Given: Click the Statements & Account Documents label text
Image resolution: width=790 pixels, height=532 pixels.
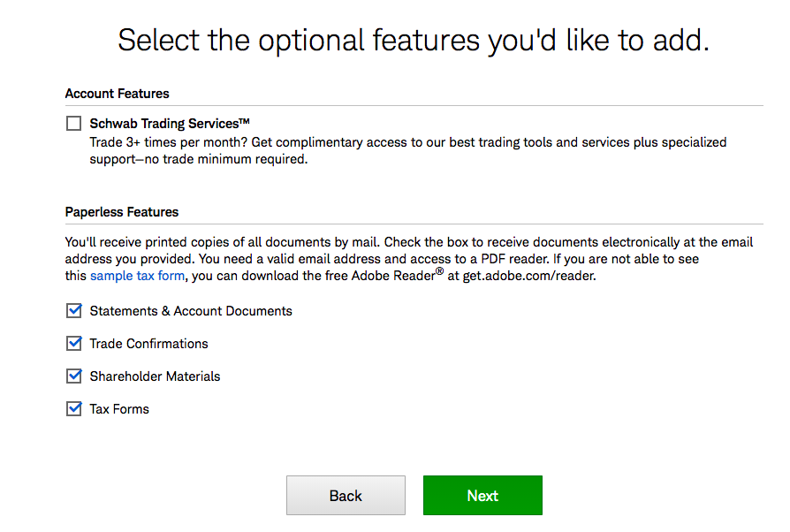Looking at the screenshot, I should point(191,311).
